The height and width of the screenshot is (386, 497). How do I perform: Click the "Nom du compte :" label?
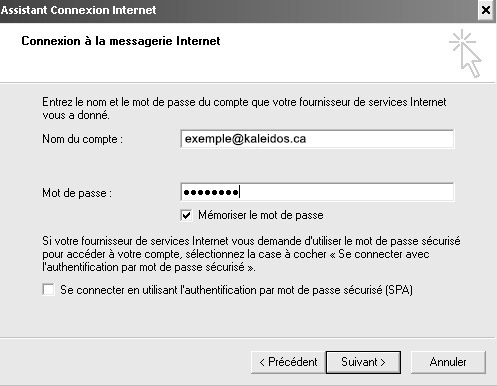(82, 139)
